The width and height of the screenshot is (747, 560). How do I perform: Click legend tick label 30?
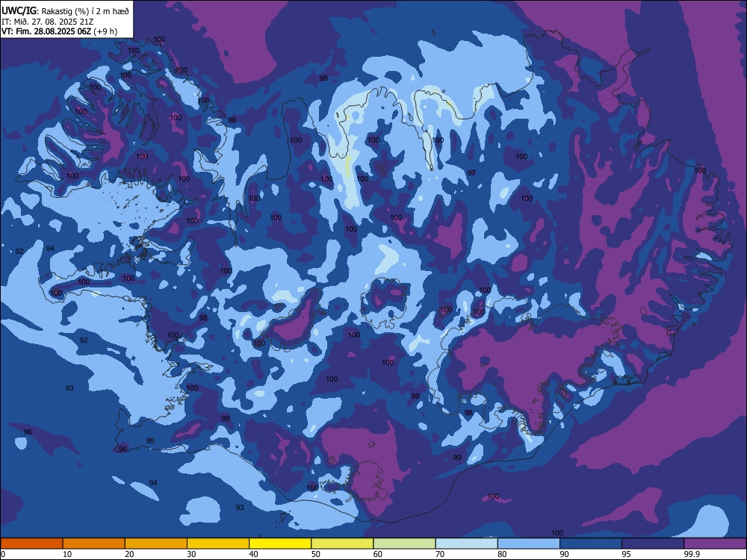[x=191, y=554]
